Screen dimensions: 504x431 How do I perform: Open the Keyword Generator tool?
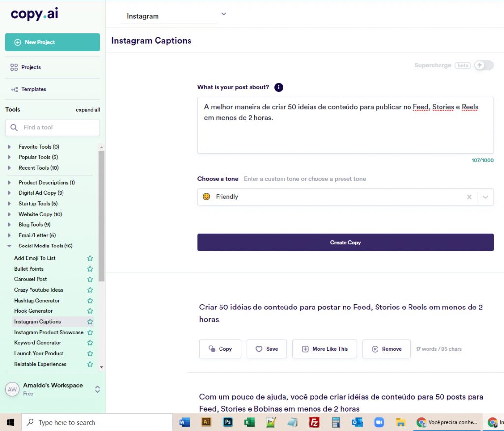coord(37,343)
